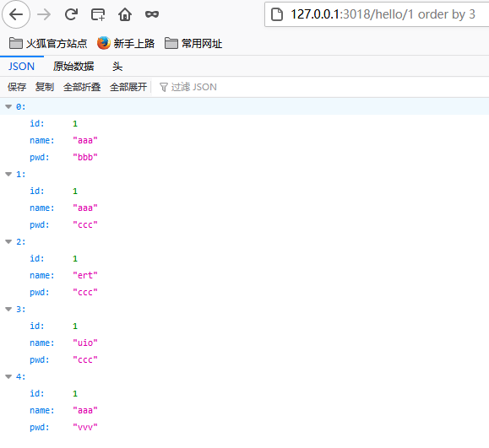
Task: Open the 常用网址 bookmark folder
Action: 193,43
